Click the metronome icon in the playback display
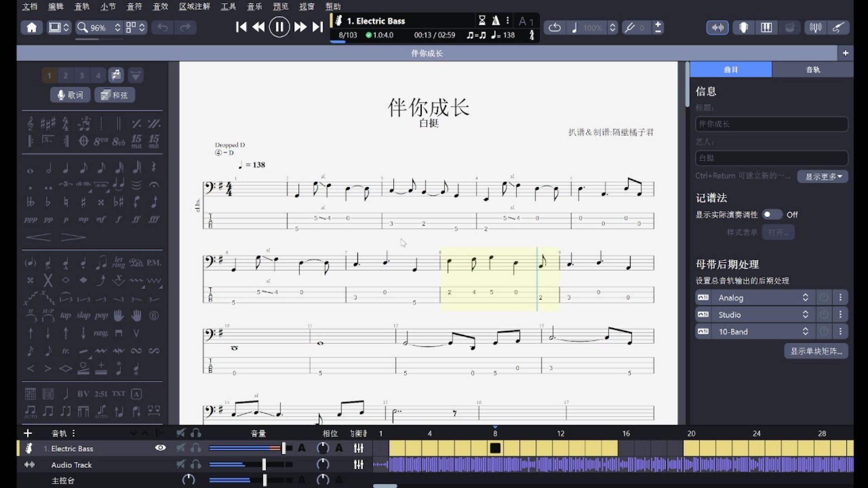Viewport: 868px width, 488px height. 496,21
